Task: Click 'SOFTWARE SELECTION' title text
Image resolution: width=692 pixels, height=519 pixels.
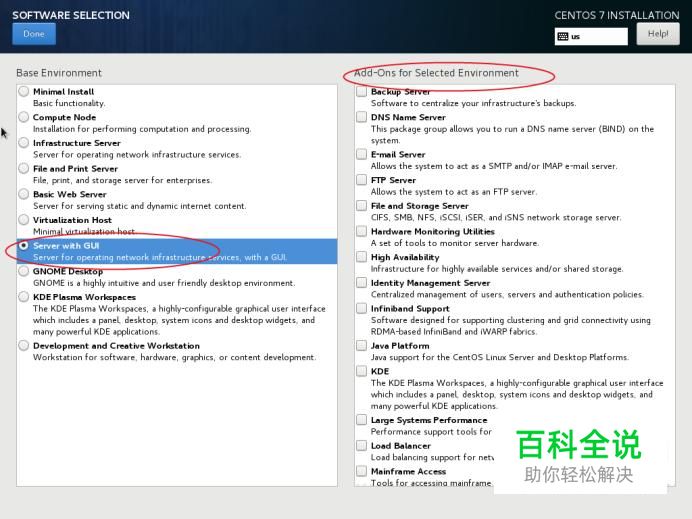Action: [71, 15]
